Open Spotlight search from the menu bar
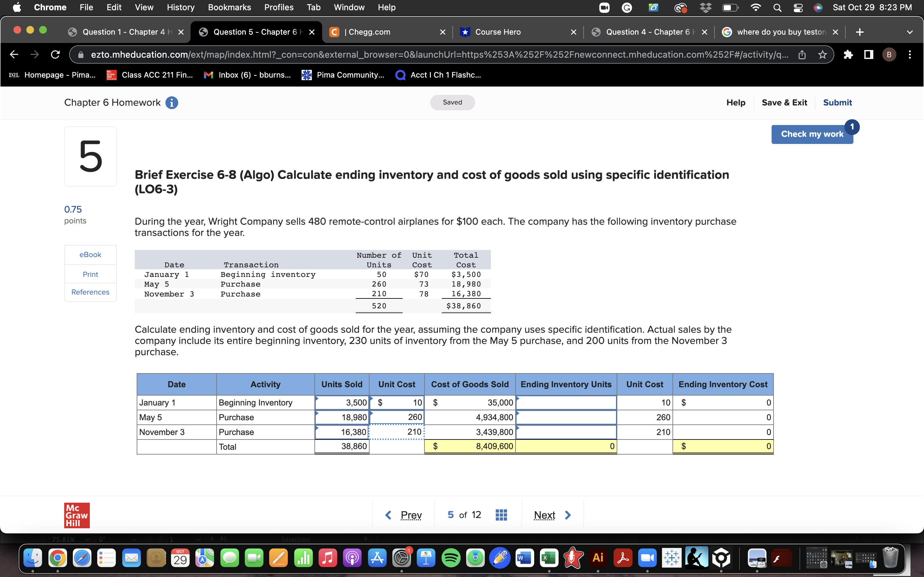 (x=777, y=7)
